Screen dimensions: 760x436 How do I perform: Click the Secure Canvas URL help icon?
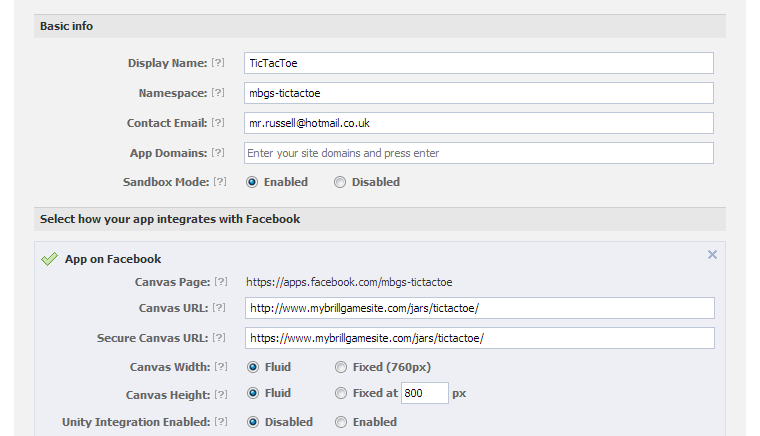[219, 338]
